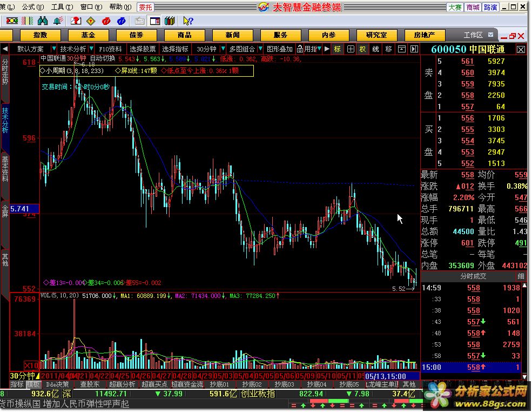Click the red round i icon
Viewport: 532px width, 412px height.
pyautogui.click(x=106, y=21)
